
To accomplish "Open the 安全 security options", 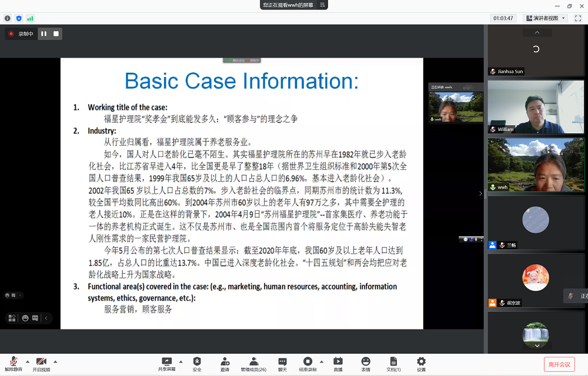I will point(197,361).
